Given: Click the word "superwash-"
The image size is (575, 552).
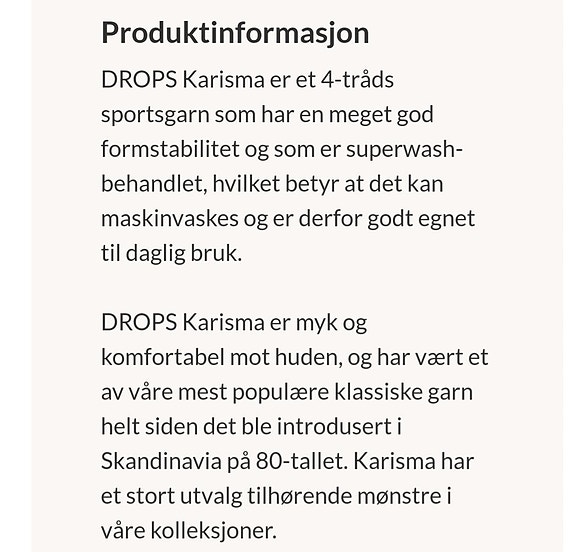Looking at the screenshot, I should click(404, 150).
